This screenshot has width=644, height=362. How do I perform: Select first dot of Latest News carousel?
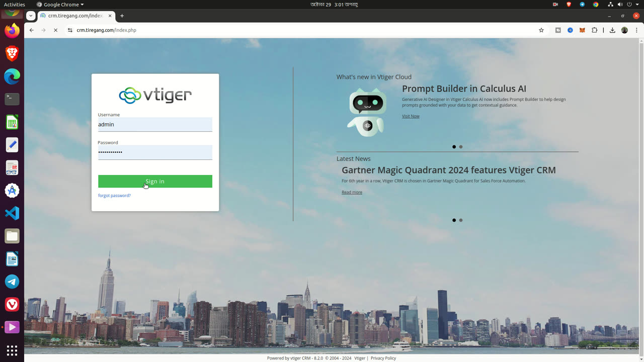pyautogui.click(x=454, y=220)
